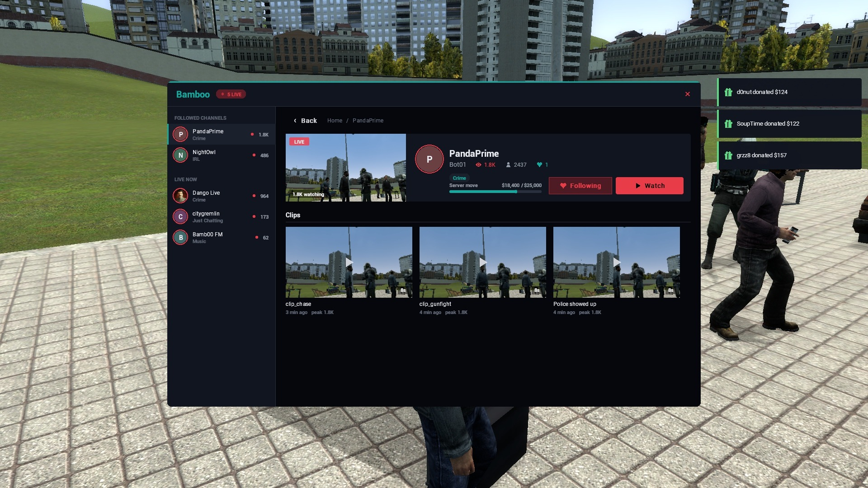The width and height of the screenshot is (868, 488).
Task: Select Dango Live channel row
Action: (x=222, y=196)
